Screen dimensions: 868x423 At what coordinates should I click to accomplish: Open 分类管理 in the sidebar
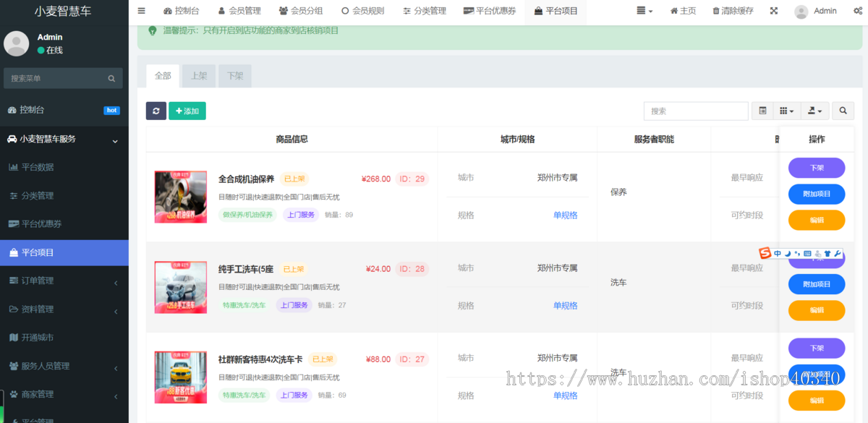[64, 195]
